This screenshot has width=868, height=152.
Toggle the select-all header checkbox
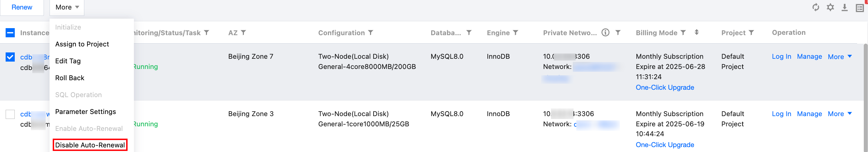(x=10, y=33)
